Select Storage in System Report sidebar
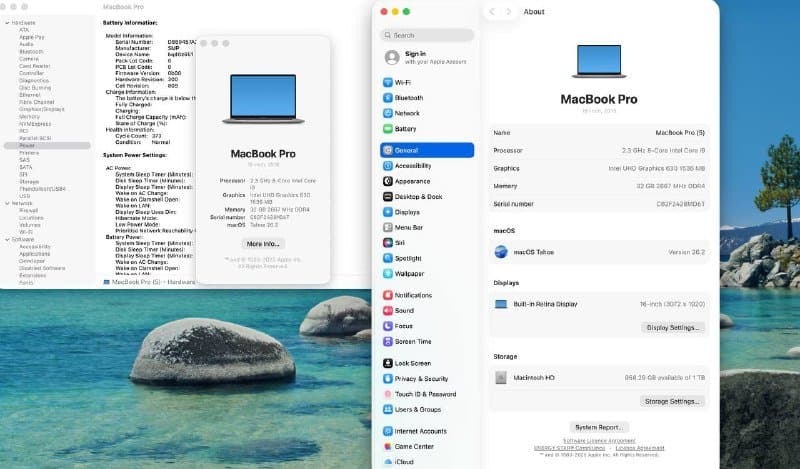Image resolution: width=800 pixels, height=469 pixels. 29,182
